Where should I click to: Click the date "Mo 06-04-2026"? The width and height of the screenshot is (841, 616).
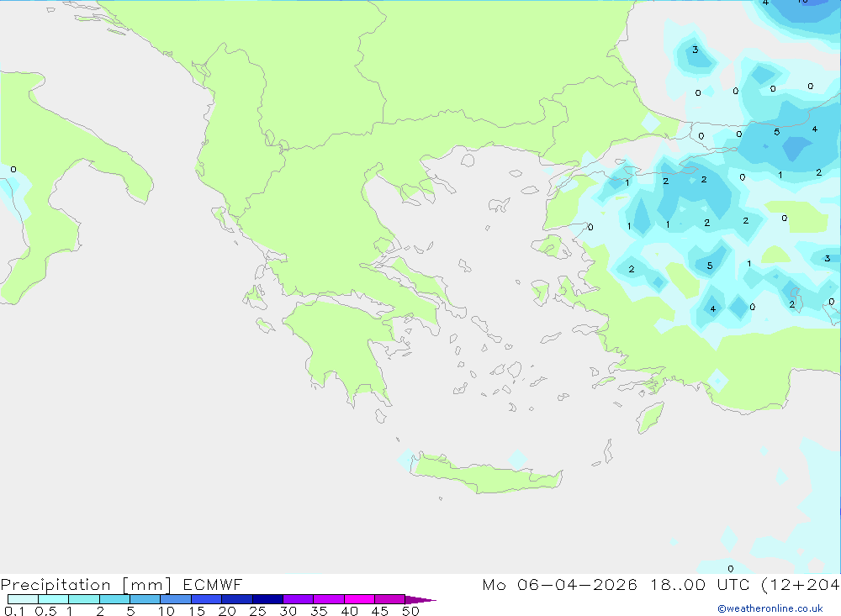[559, 584]
